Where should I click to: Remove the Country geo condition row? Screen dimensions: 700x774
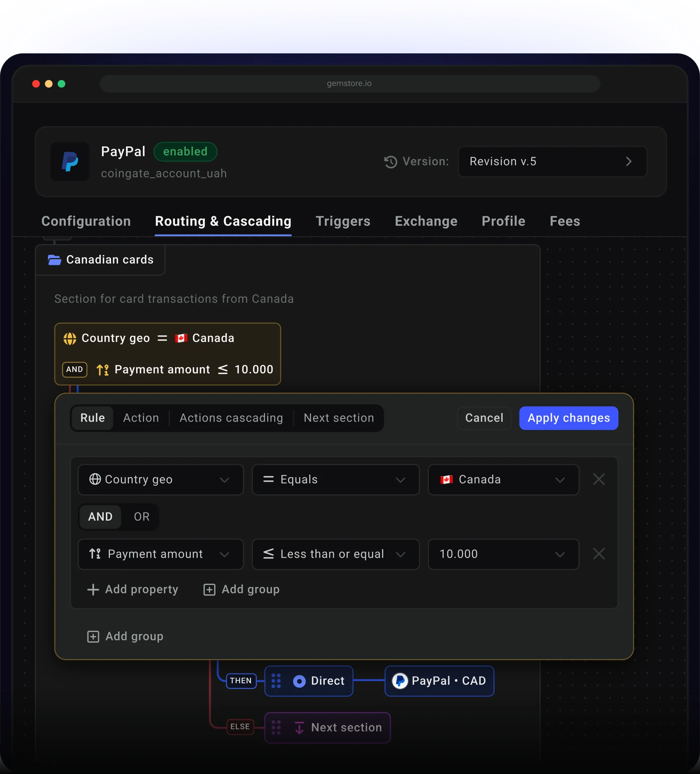tap(599, 479)
